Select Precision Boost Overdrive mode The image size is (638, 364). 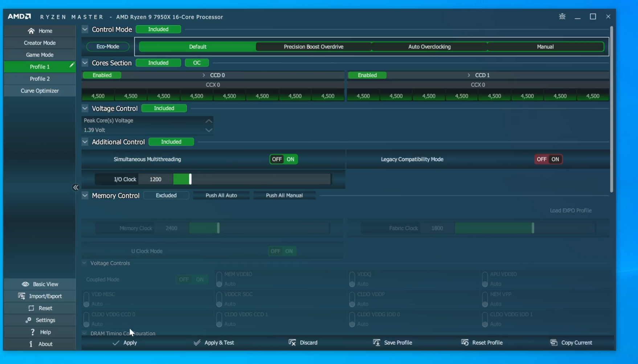pos(314,46)
